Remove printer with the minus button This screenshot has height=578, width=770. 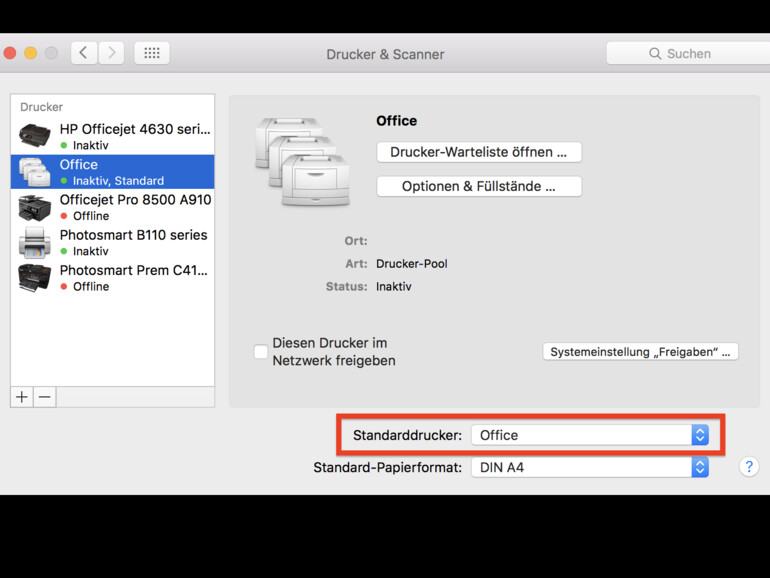(45, 397)
